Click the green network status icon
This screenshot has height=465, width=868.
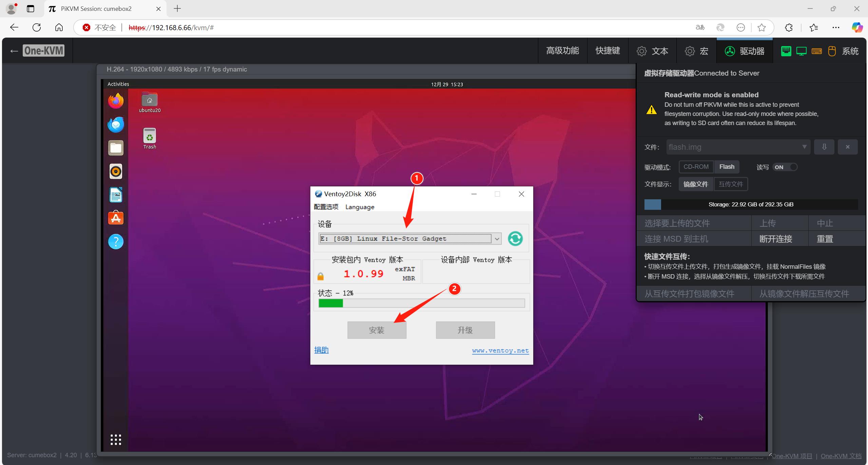pyautogui.click(x=786, y=51)
